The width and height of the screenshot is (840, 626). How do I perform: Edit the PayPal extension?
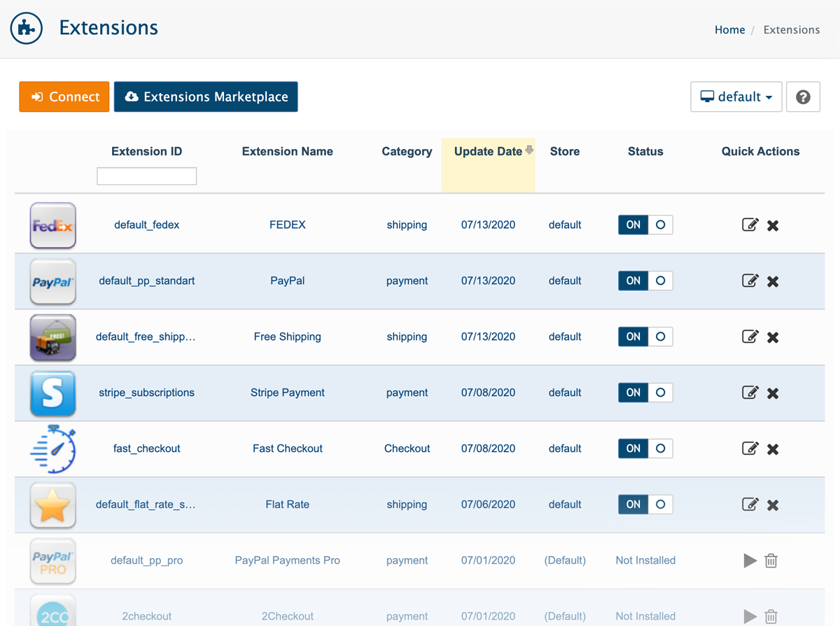(x=750, y=280)
